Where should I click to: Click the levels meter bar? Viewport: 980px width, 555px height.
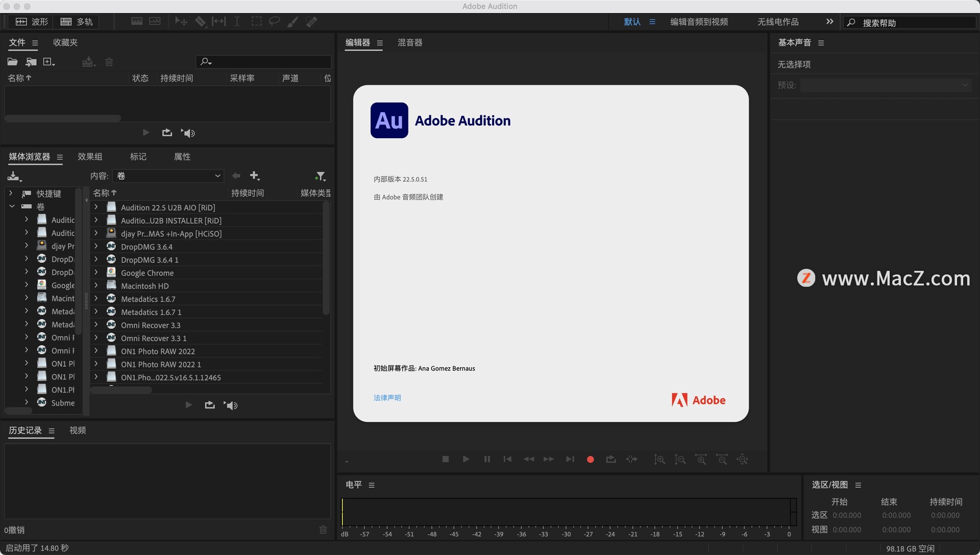point(569,512)
